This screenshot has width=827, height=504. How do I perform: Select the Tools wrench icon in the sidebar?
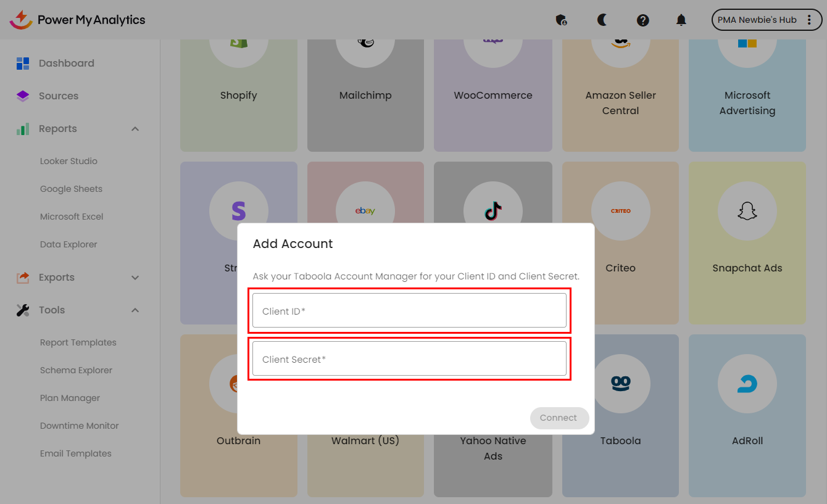click(x=22, y=310)
